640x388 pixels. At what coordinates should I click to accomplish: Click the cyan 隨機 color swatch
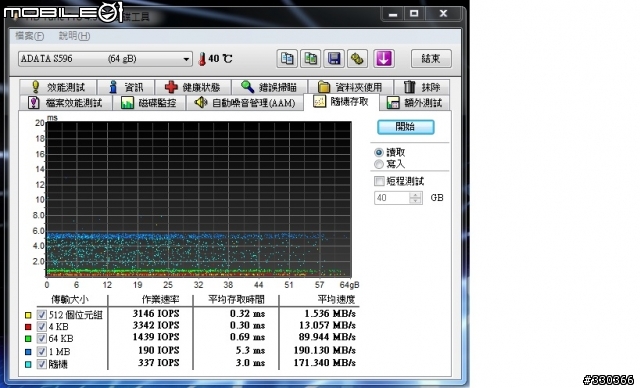(28, 364)
